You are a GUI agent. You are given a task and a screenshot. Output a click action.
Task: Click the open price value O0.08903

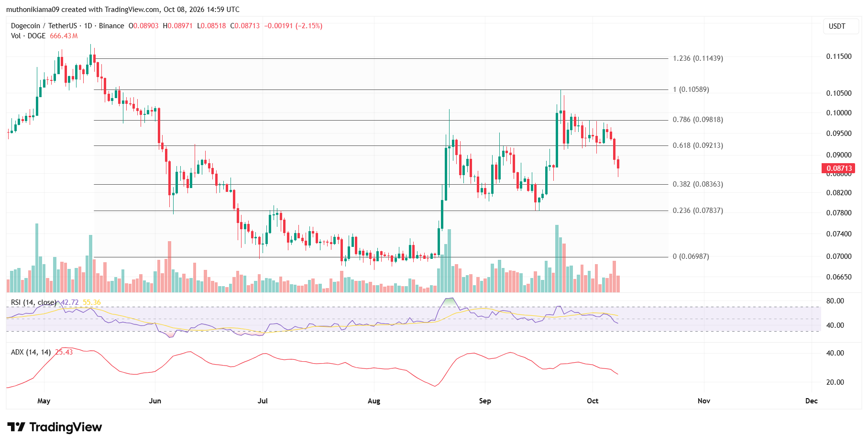click(x=143, y=26)
